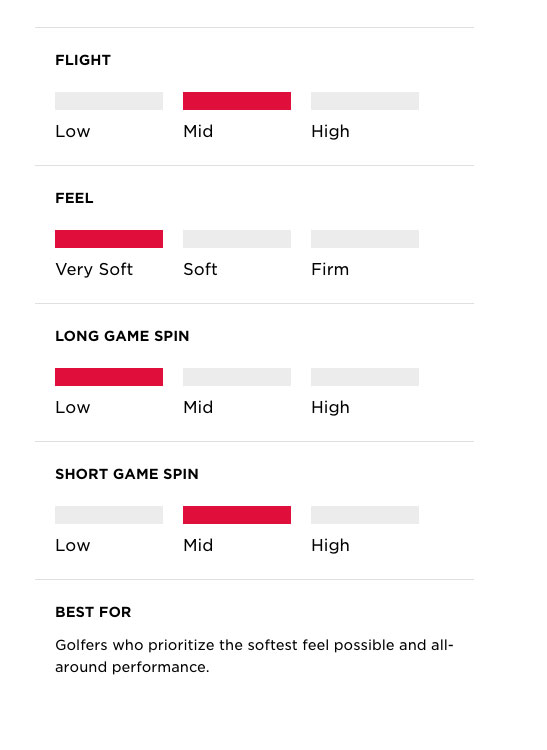Click the red Mid bar under Short Game Spin
This screenshot has width=547, height=750.
(237, 515)
